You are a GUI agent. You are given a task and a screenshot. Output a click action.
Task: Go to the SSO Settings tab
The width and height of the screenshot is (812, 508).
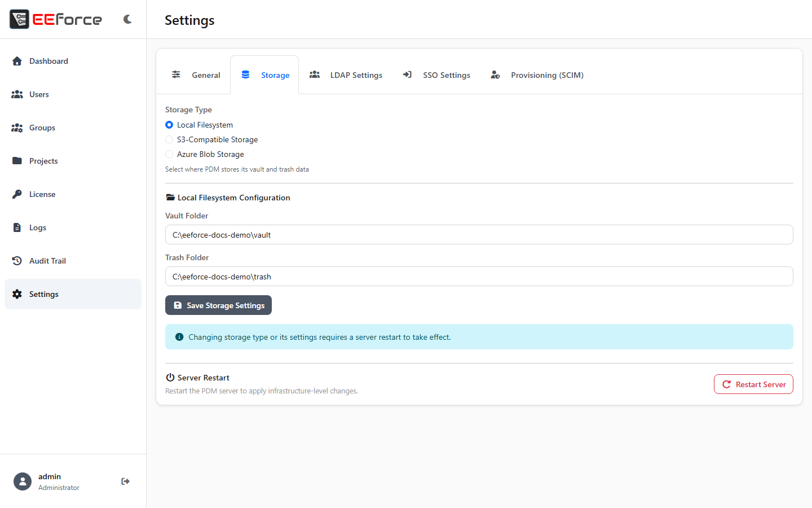point(436,75)
